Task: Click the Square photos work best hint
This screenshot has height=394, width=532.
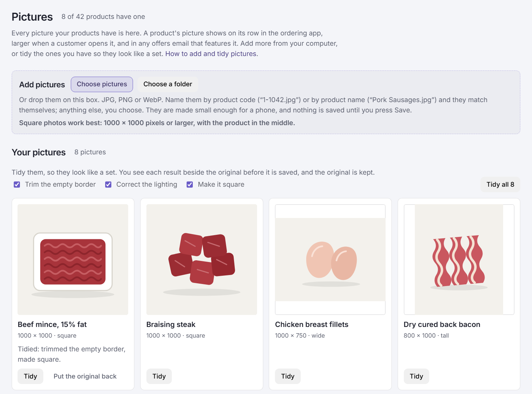Action: (x=157, y=123)
